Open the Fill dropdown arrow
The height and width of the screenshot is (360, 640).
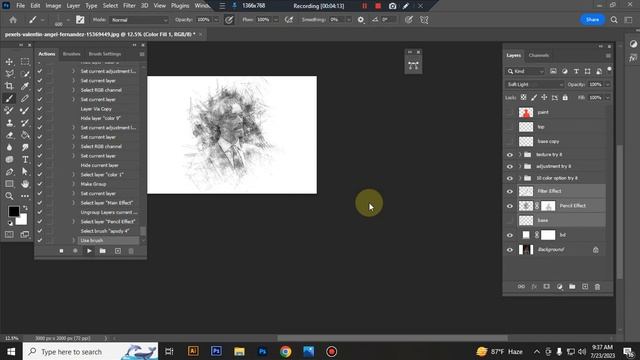[607, 98]
